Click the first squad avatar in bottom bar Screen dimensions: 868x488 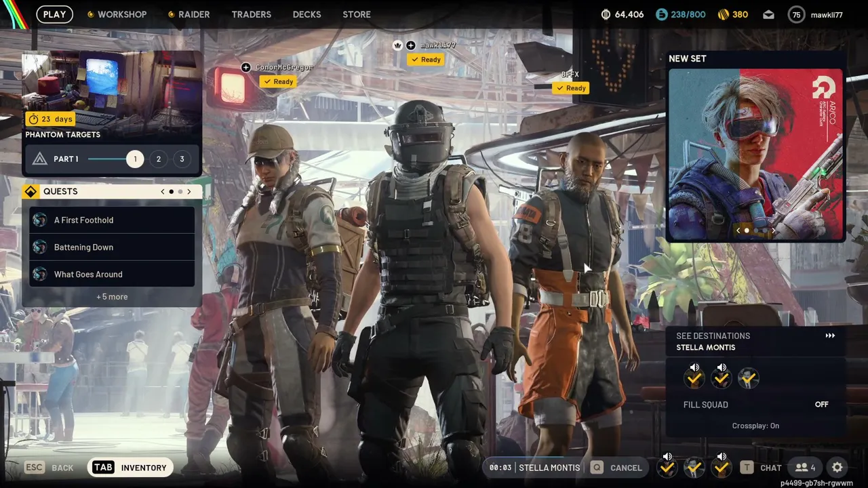click(667, 468)
